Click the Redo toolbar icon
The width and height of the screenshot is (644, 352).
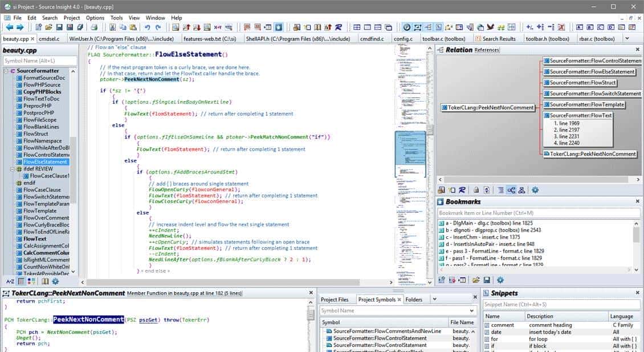coord(159,27)
